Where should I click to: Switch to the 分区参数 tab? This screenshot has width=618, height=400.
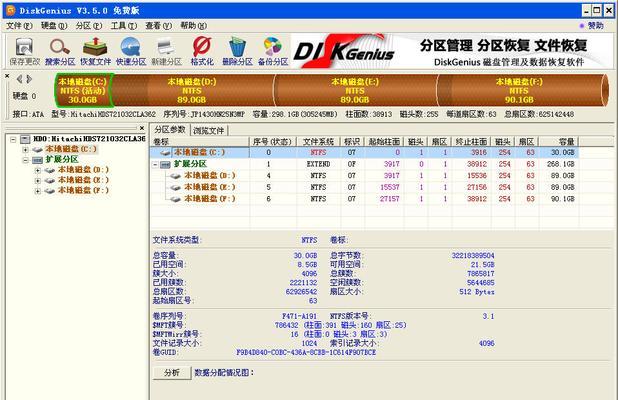tap(170, 130)
